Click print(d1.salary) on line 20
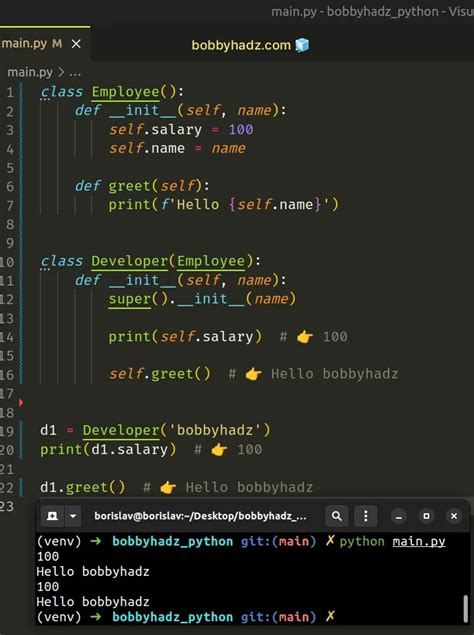This screenshot has height=635, width=474. [108, 449]
